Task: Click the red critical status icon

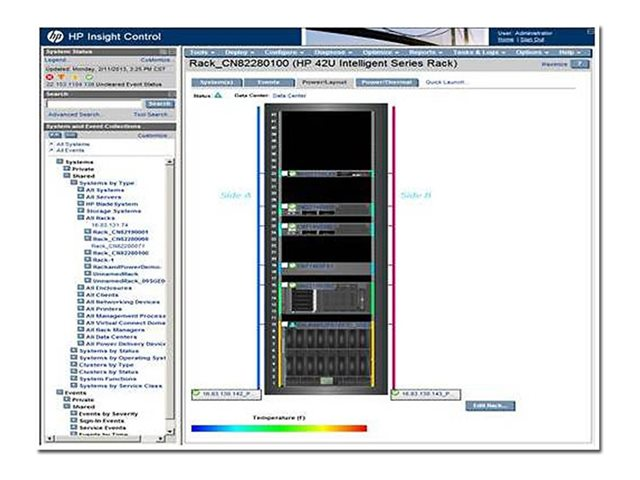Action: (48, 75)
